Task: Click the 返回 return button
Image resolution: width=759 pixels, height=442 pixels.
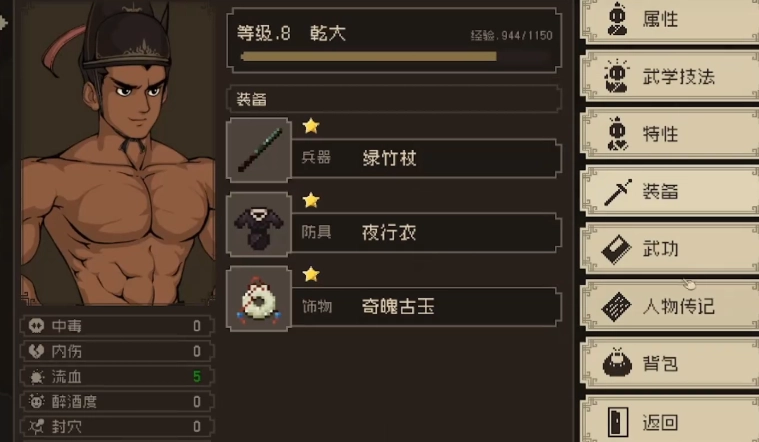Action: point(669,421)
